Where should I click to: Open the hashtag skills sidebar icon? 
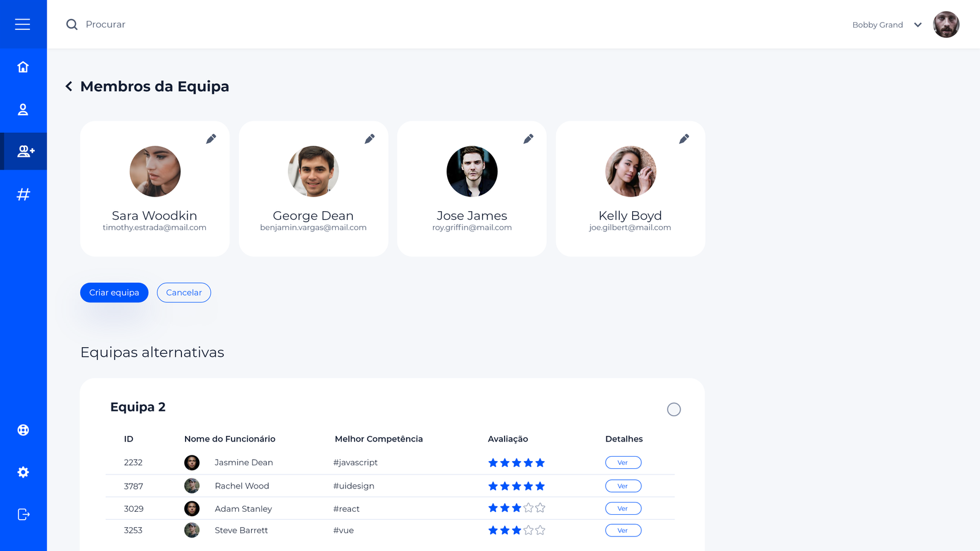(23, 195)
